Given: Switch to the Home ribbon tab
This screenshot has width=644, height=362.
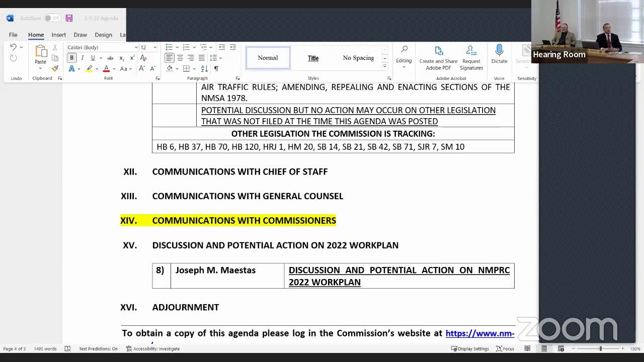Looking at the screenshot, I should click(36, 35).
